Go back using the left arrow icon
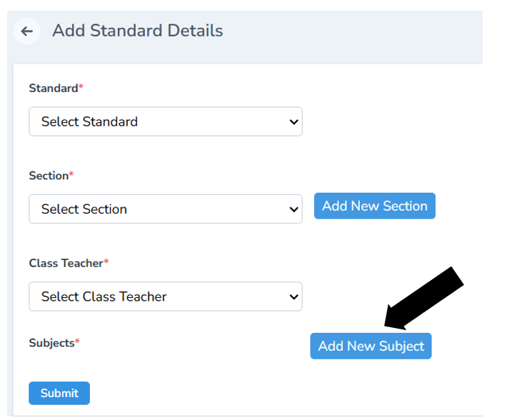This screenshot has height=420, width=532. point(27,31)
